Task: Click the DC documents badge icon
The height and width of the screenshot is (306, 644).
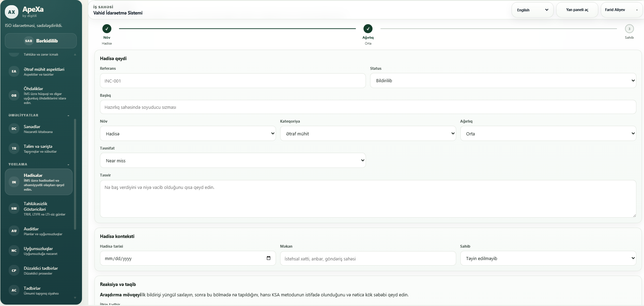Action: point(14,129)
